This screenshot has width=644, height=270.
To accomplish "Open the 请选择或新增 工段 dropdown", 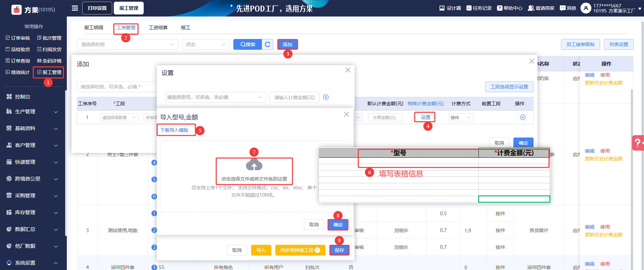I will [119, 117].
